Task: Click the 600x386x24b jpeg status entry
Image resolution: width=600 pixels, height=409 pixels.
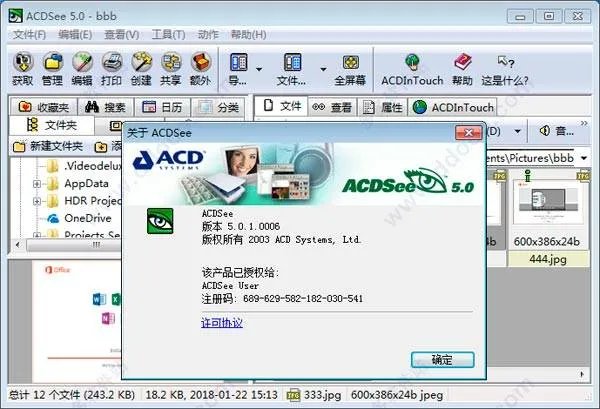Action: 397,395
